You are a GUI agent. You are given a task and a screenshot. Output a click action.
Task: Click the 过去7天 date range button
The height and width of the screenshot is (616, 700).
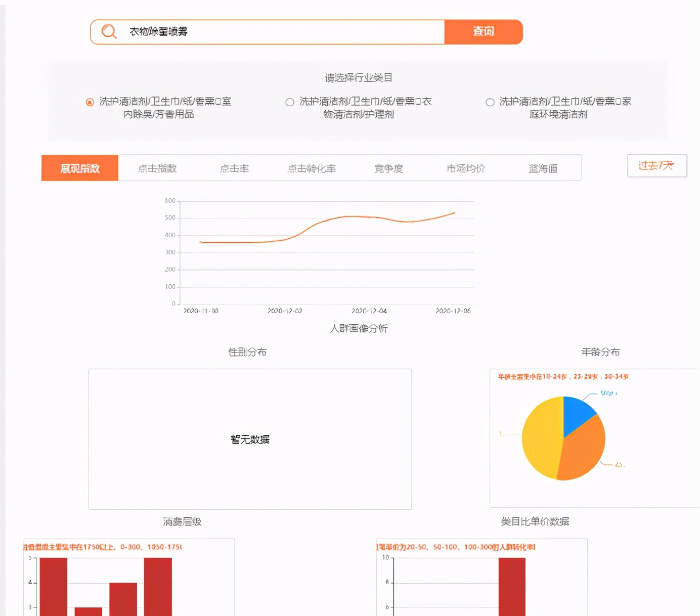657,165
